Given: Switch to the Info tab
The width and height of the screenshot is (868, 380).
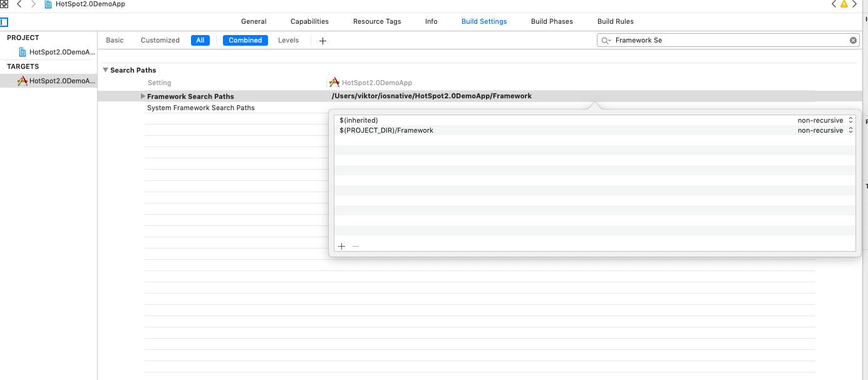Looking at the screenshot, I should click(431, 21).
